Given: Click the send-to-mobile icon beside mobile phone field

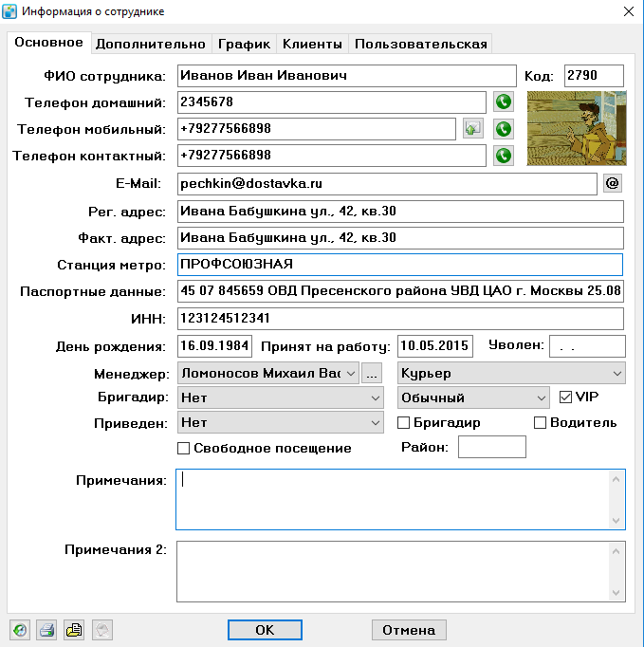Looking at the screenshot, I should [x=472, y=129].
